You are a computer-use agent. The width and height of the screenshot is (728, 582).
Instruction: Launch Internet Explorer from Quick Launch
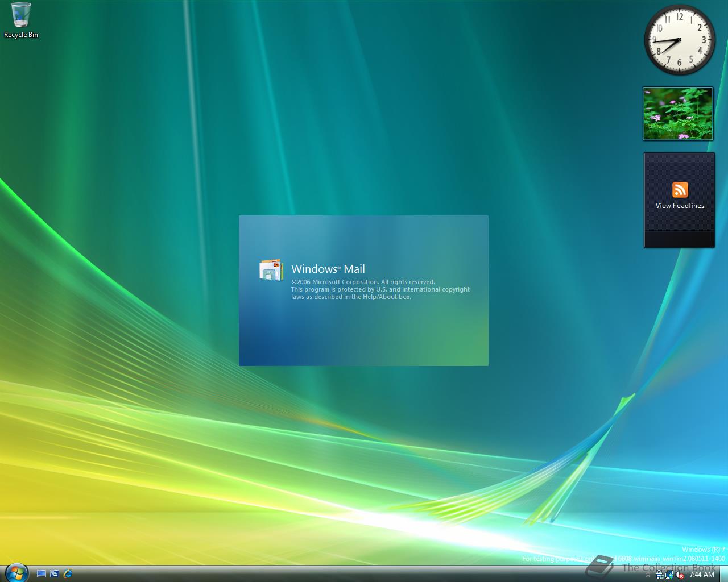click(68, 574)
